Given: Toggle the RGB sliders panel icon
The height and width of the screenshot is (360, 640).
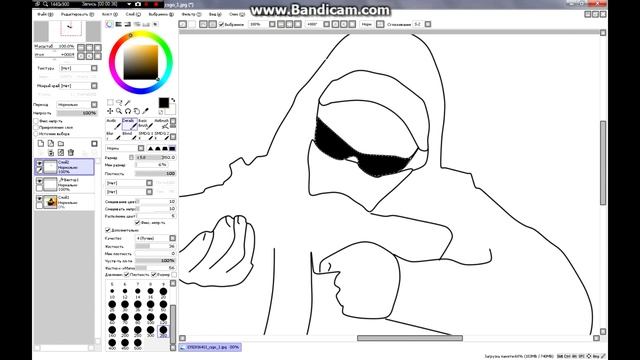Looking at the screenshot, I should [x=118, y=24].
